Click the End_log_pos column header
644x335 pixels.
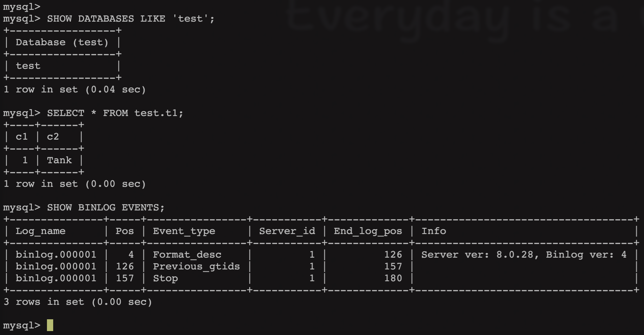[x=368, y=231]
